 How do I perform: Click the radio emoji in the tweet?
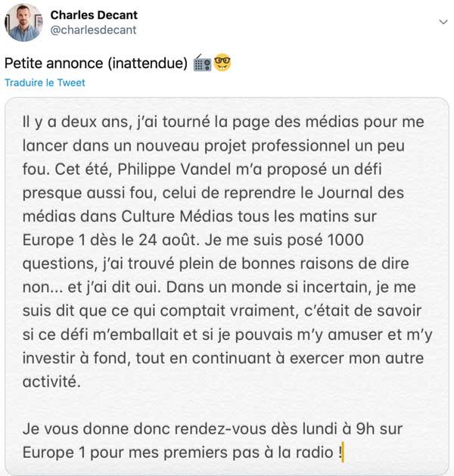click(202, 63)
